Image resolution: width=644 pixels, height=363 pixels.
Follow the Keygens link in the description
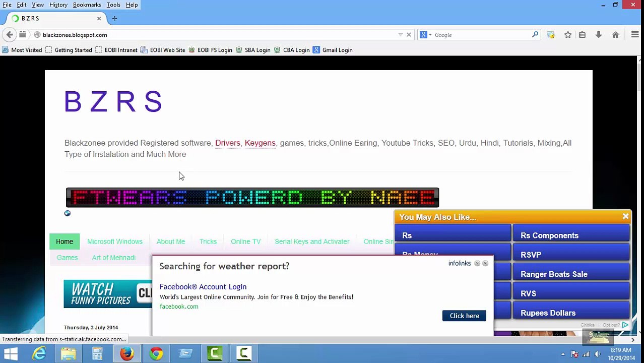[260, 143]
